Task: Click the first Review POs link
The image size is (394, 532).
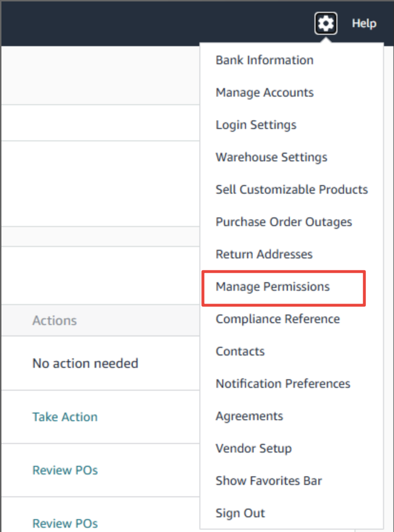Action: [65, 471]
